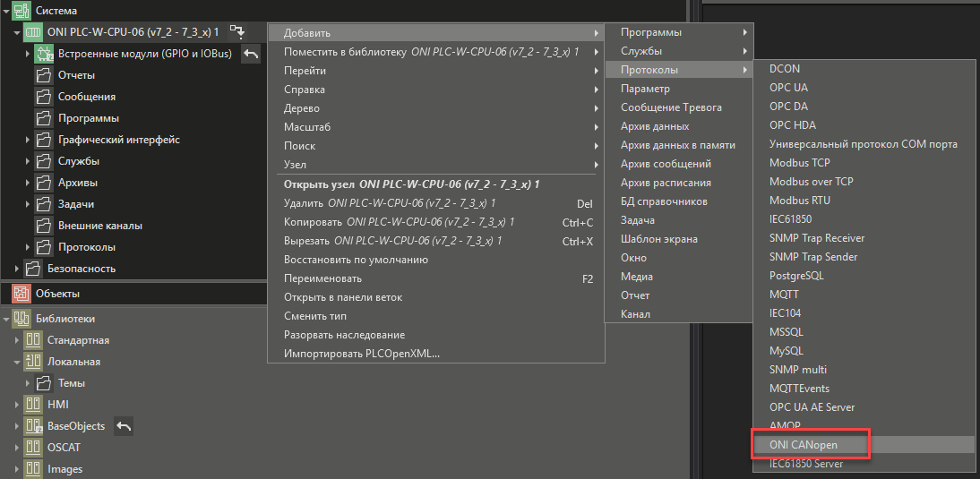Select Архив данных в памяти
Viewport: 980px width, 479px height.
pos(679,145)
